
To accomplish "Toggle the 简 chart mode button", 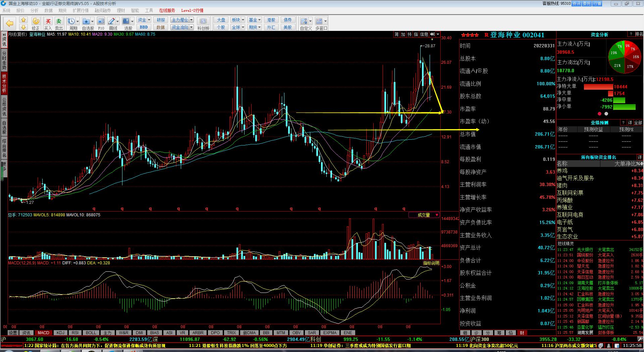I will tap(397, 34).
